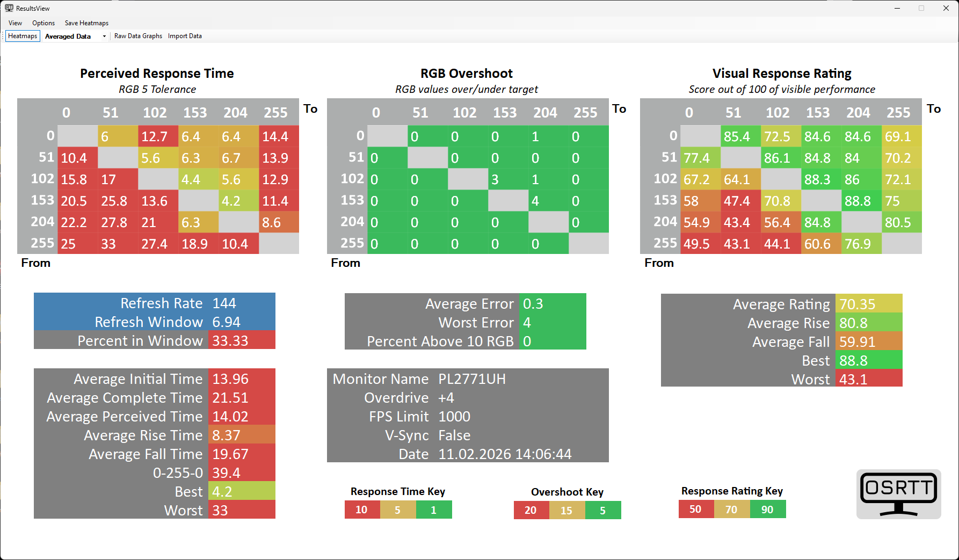
Task: Click the toolbar drag grip handle
Action: [x=3, y=36]
